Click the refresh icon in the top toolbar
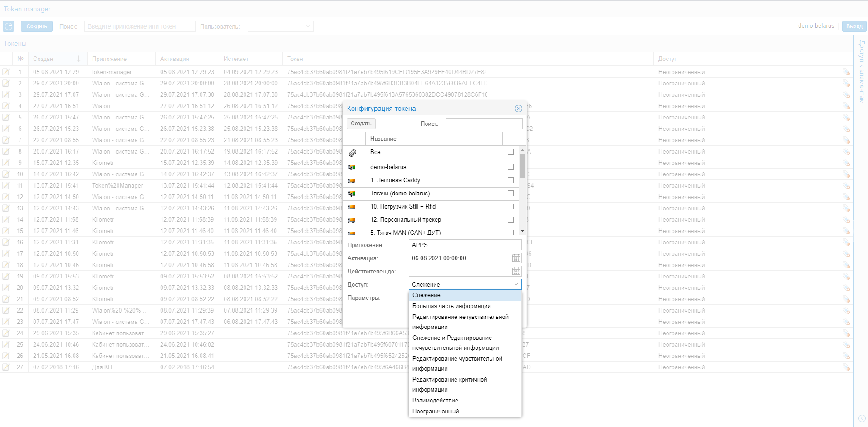 tap(9, 26)
